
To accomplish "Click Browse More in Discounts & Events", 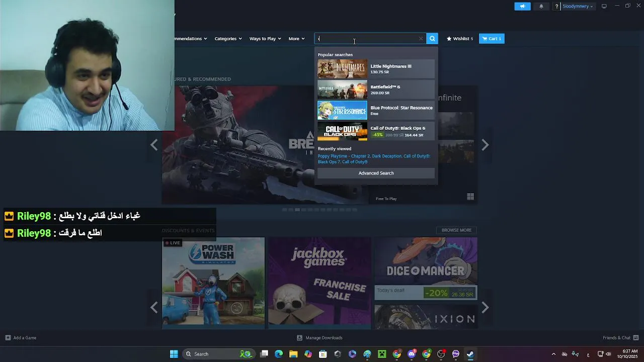I will click(x=456, y=230).
